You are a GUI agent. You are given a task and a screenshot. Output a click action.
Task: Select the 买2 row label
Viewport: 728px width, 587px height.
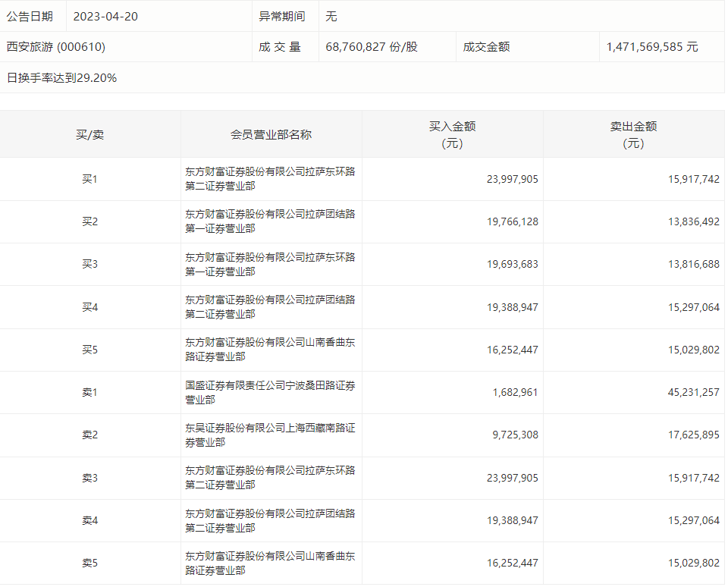(90, 221)
